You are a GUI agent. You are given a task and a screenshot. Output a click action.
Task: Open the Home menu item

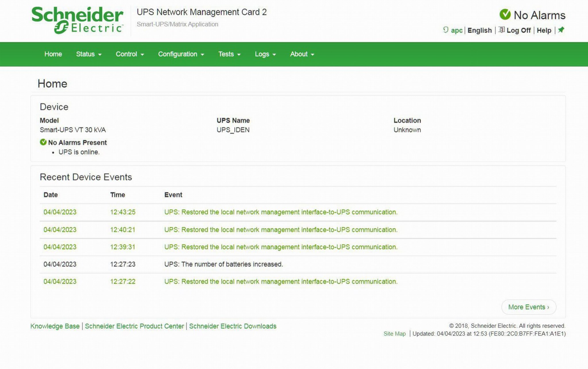(53, 54)
